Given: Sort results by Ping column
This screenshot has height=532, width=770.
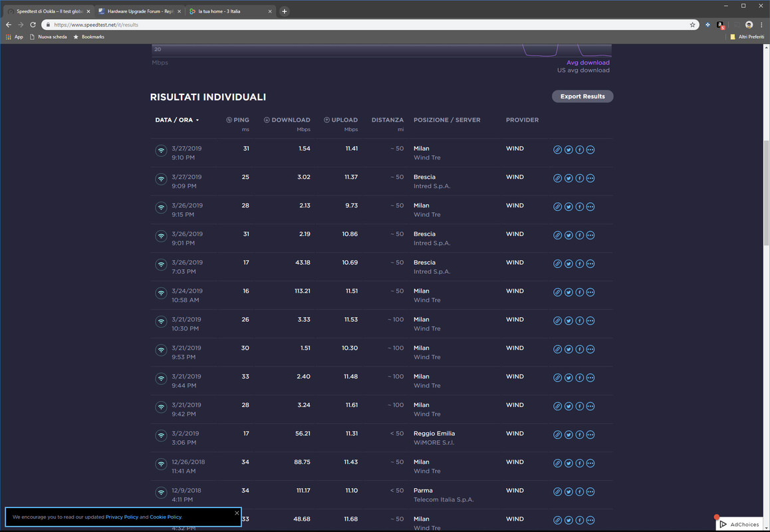Looking at the screenshot, I should [x=237, y=120].
